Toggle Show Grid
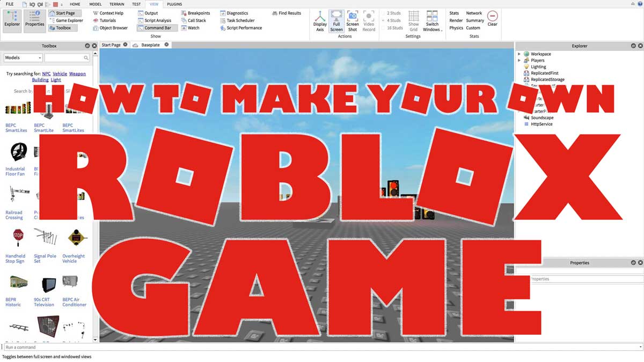This screenshot has width=644, height=362. [x=413, y=21]
